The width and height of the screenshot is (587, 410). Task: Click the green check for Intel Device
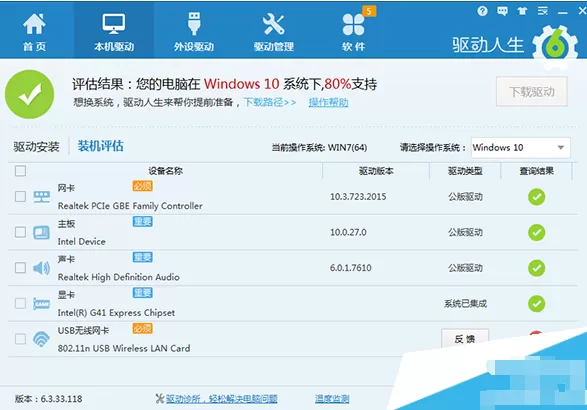[x=536, y=233]
